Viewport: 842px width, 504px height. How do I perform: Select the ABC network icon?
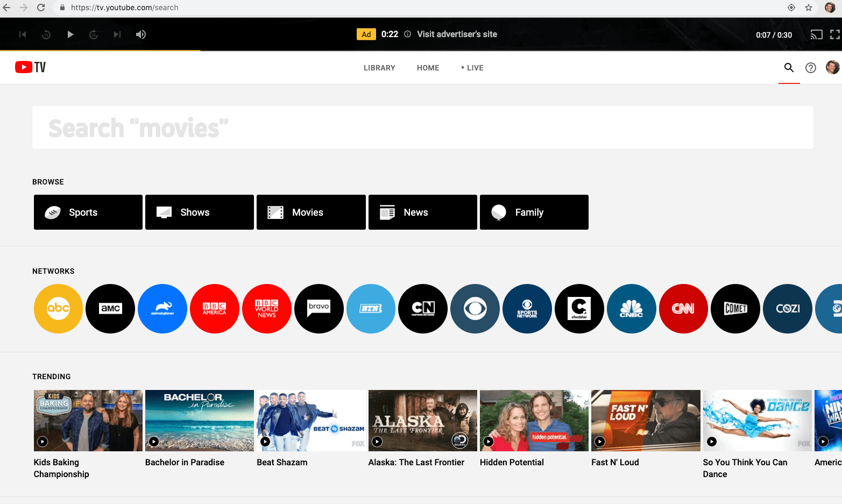pos(58,309)
